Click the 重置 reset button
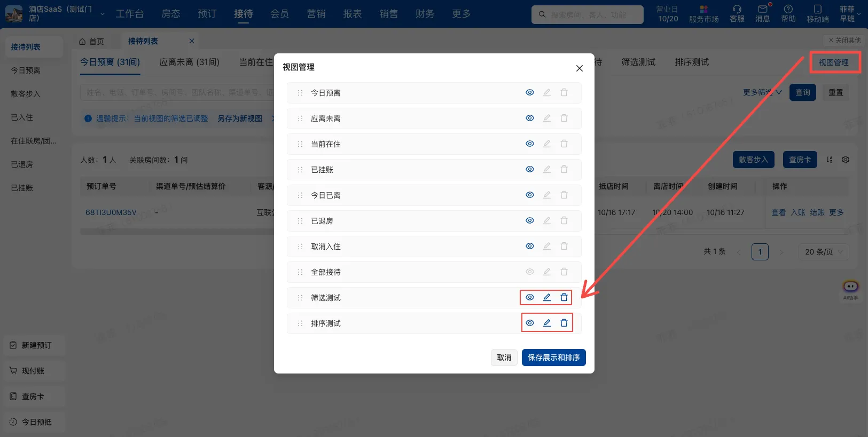The width and height of the screenshot is (868, 437). coord(836,92)
